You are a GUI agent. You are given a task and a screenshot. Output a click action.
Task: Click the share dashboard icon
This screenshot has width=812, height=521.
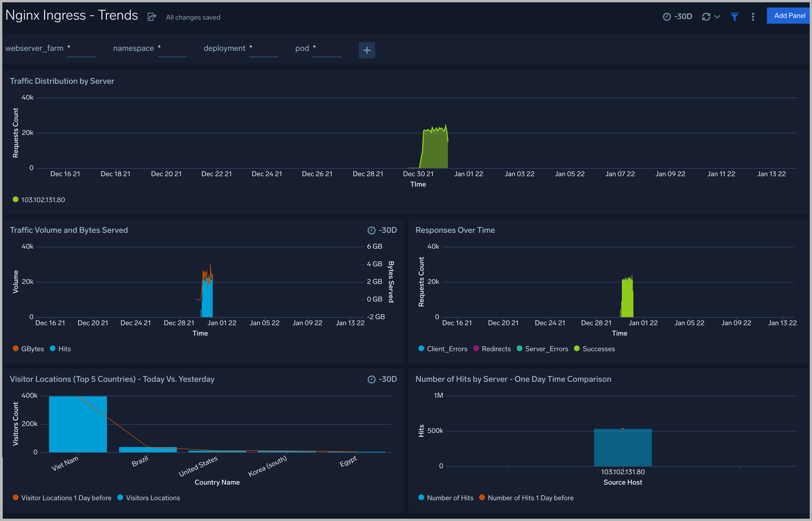tap(151, 16)
